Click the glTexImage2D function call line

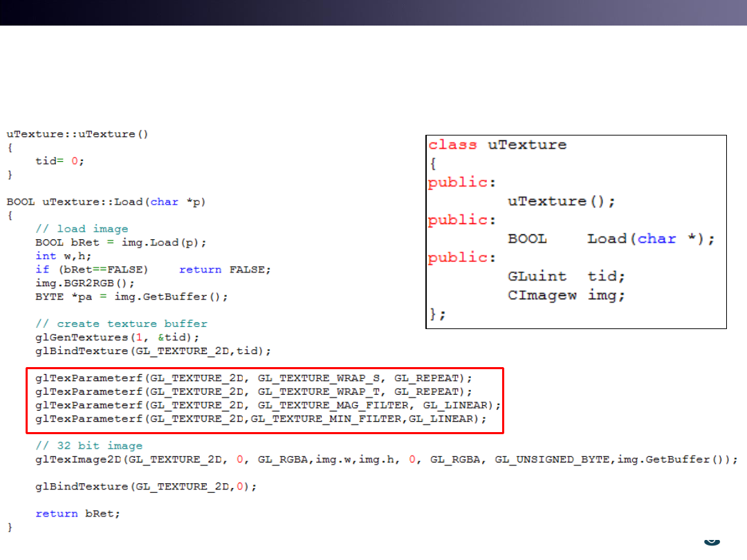[x=387, y=460]
